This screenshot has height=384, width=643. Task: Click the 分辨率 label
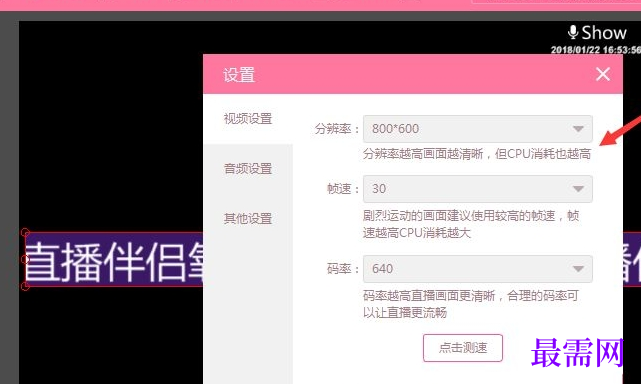[337, 129]
